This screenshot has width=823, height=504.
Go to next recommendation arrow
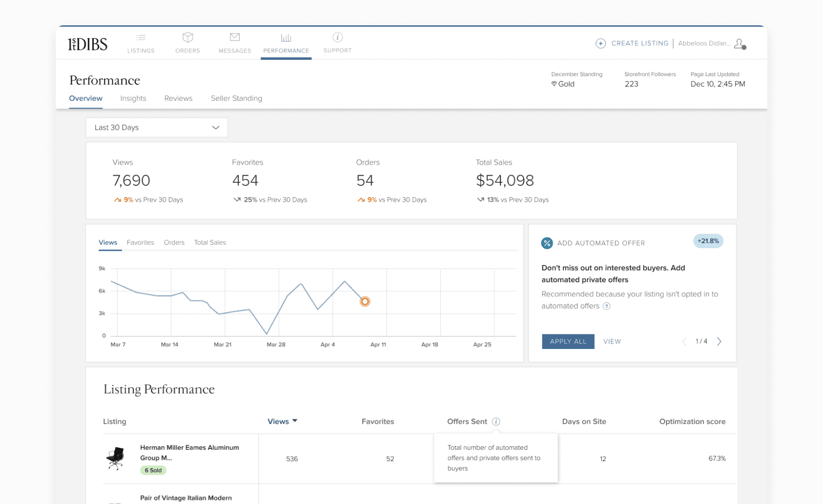click(x=719, y=341)
